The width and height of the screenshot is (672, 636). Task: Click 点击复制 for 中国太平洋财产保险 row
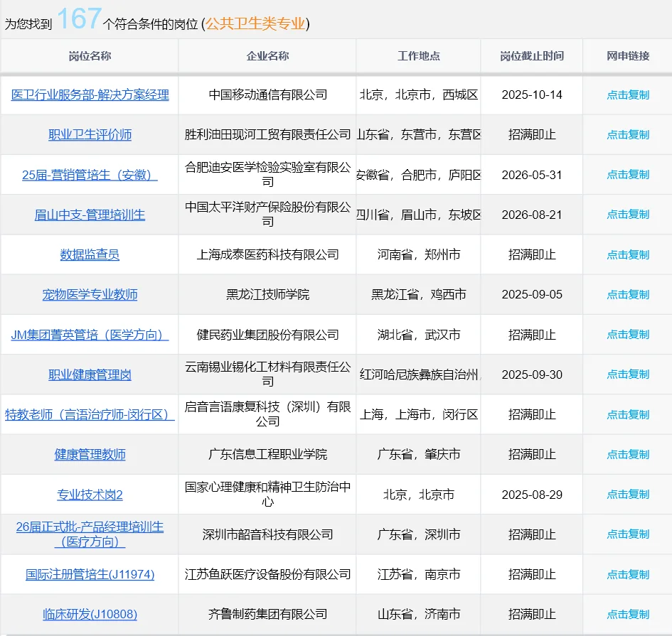629,214
